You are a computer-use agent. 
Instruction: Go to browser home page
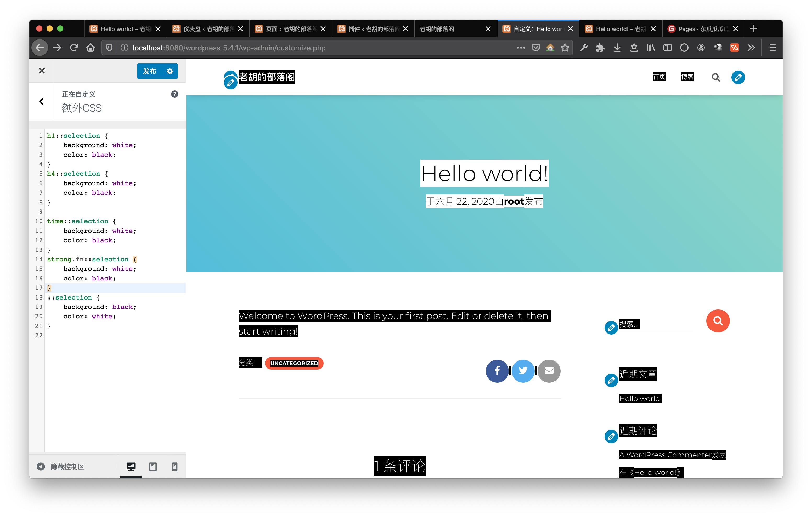tap(90, 48)
